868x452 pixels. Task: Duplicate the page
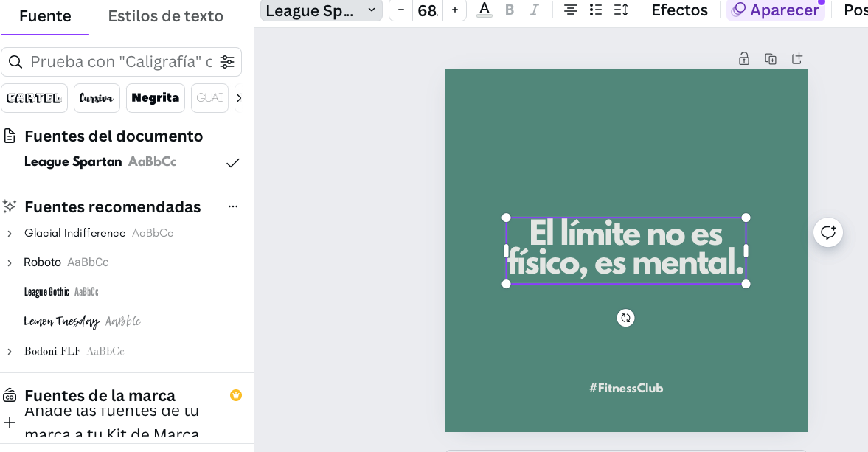coord(771,59)
